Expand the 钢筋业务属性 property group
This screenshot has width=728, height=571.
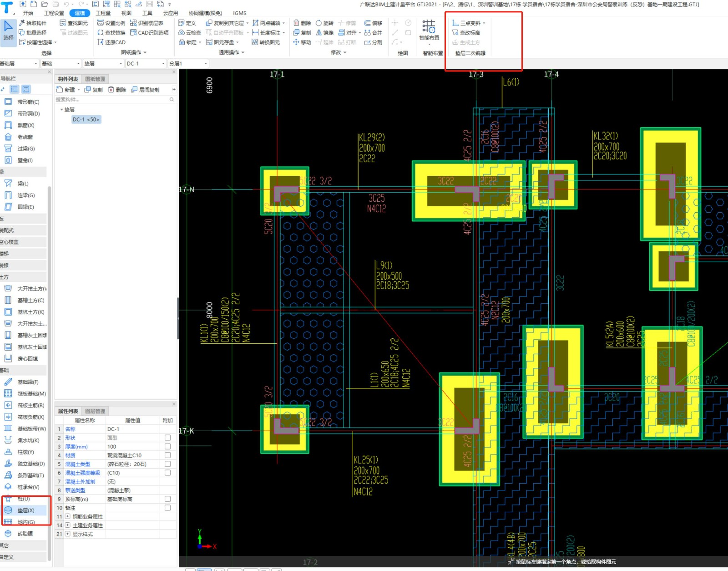point(67,516)
